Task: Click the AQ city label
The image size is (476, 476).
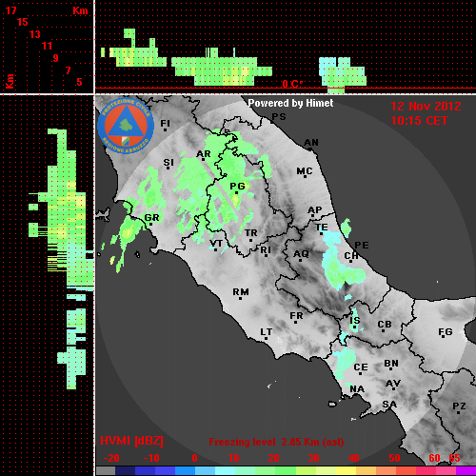Action: point(301,254)
